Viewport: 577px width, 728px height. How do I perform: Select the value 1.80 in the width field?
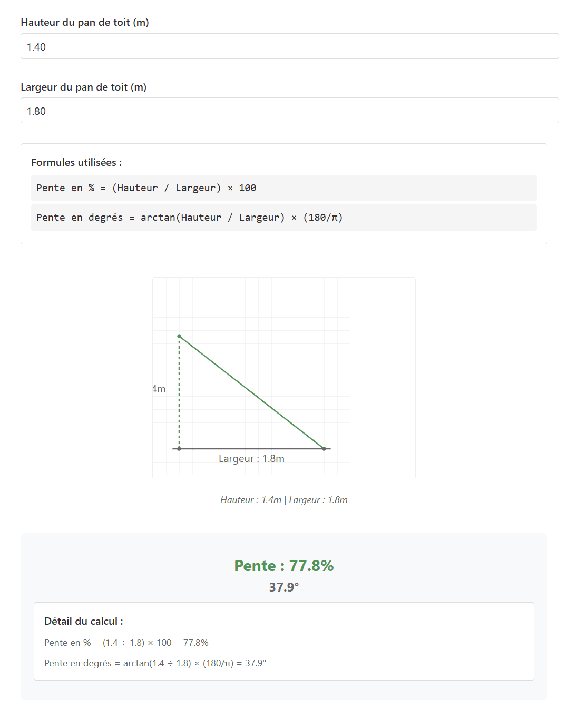click(x=35, y=111)
